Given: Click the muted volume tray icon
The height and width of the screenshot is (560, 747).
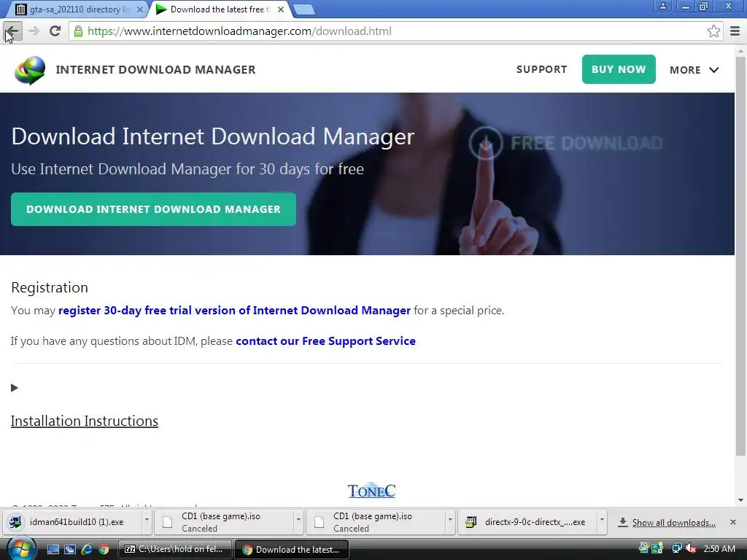Looking at the screenshot, I should click(x=692, y=548).
